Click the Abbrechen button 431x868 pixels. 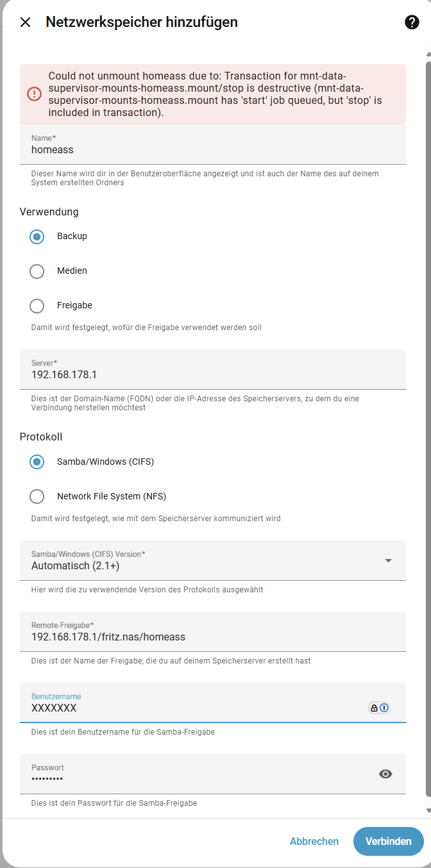pos(314,841)
